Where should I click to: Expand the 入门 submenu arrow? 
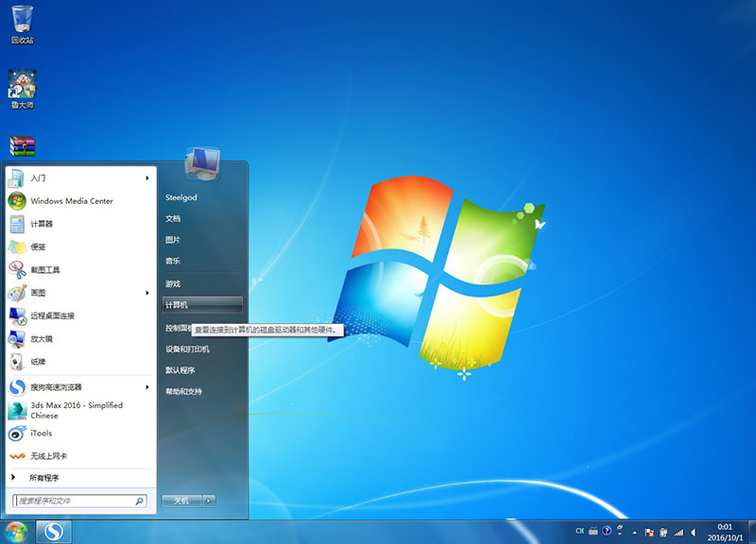[x=147, y=178]
